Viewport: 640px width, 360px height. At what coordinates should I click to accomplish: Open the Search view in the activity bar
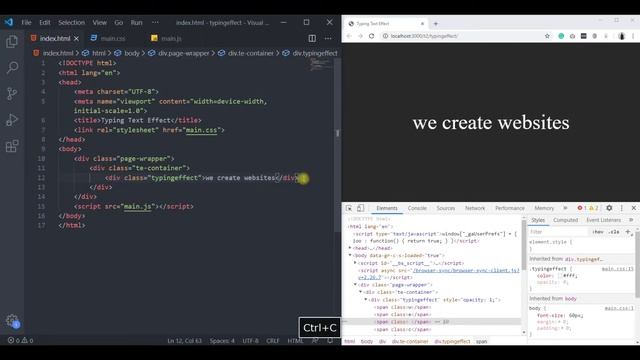12,67
